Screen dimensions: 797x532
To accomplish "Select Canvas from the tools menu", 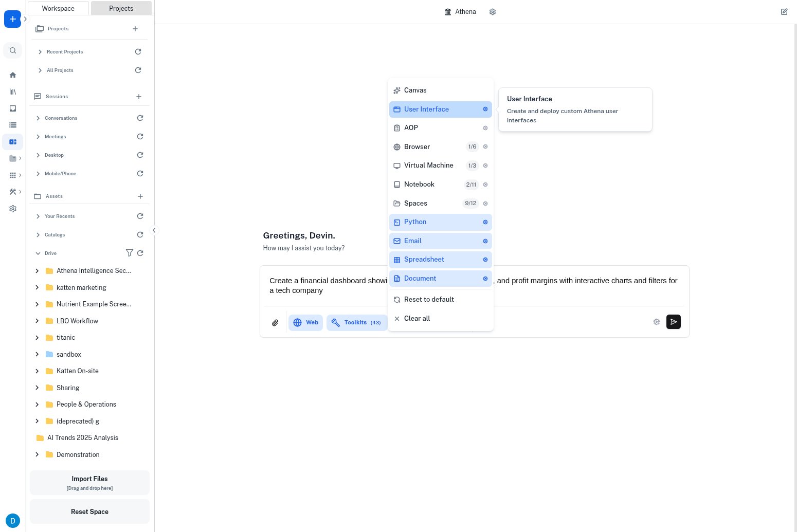I will tap(441, 90).
